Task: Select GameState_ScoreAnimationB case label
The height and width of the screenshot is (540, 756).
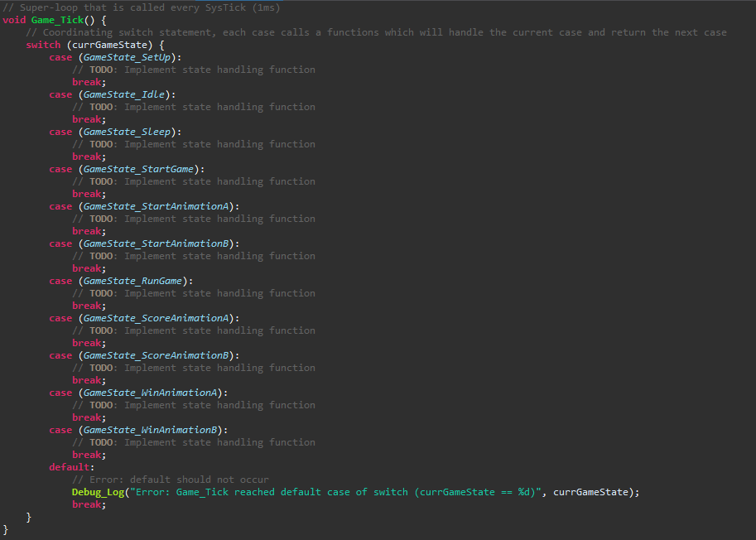Action: [x=156, y=356]
